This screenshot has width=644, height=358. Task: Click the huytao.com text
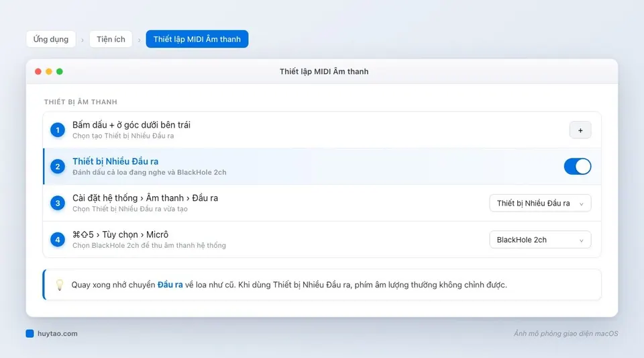click(58, 334)
